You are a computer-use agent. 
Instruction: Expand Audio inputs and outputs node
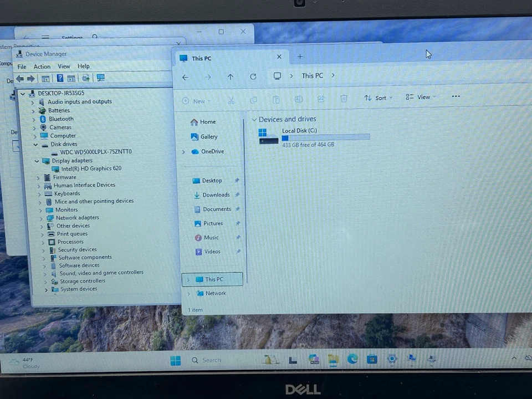[33, 102]
